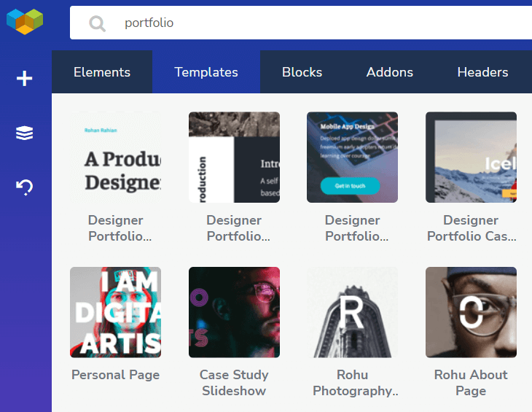Click the magnifier search icon

pyautogui.click(x=97, y=24)
